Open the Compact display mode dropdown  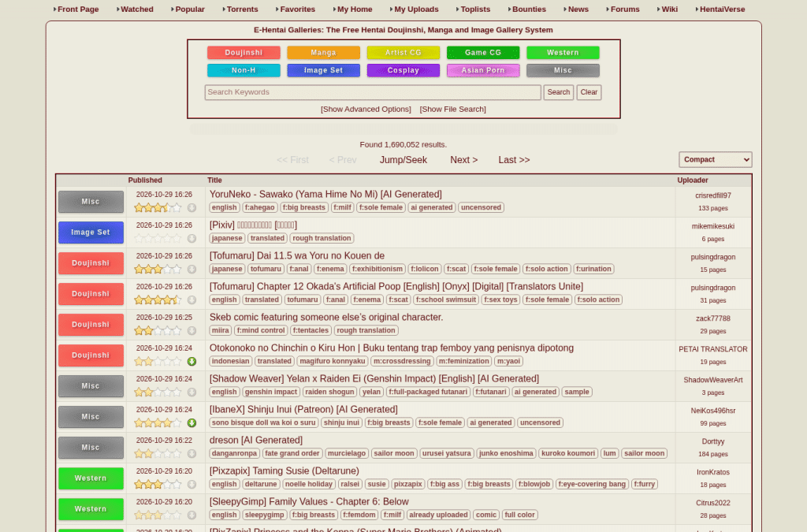tap(715, 159)
